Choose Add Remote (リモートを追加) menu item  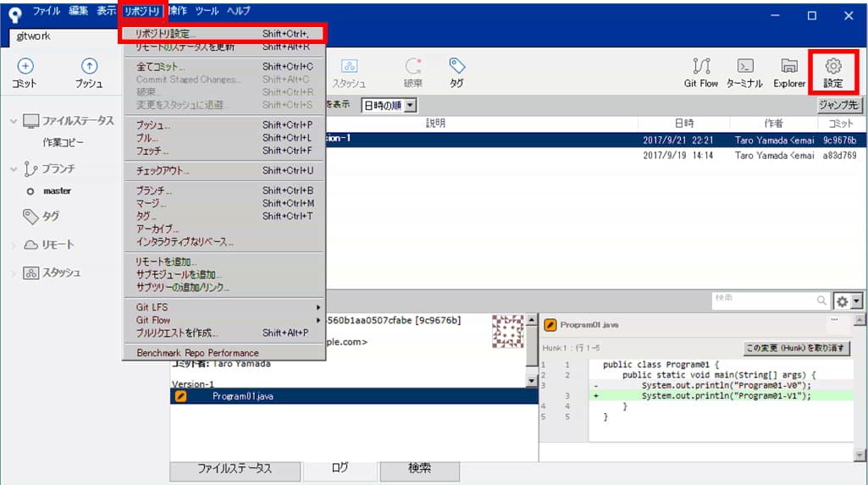click(x=224, y=262)
